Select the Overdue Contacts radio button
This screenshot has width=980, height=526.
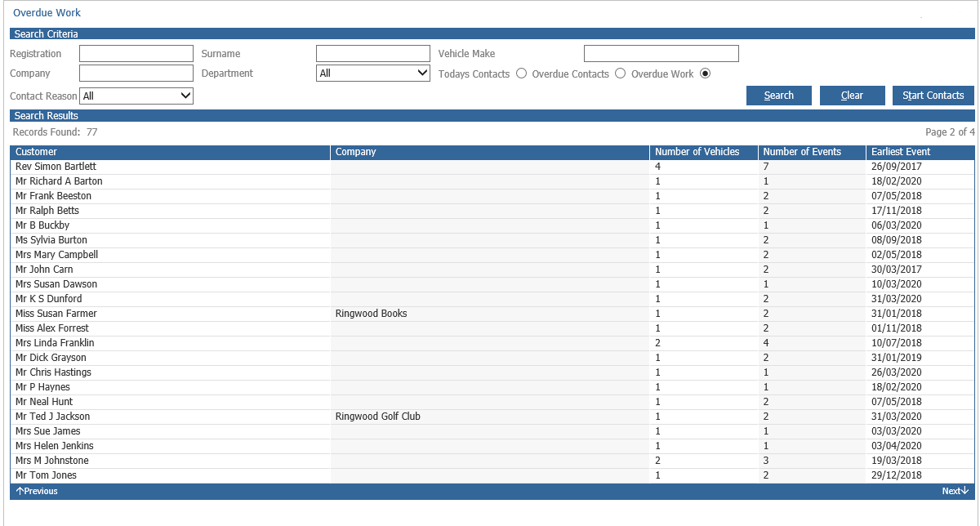pyautogui.click(x=620, y=74)
